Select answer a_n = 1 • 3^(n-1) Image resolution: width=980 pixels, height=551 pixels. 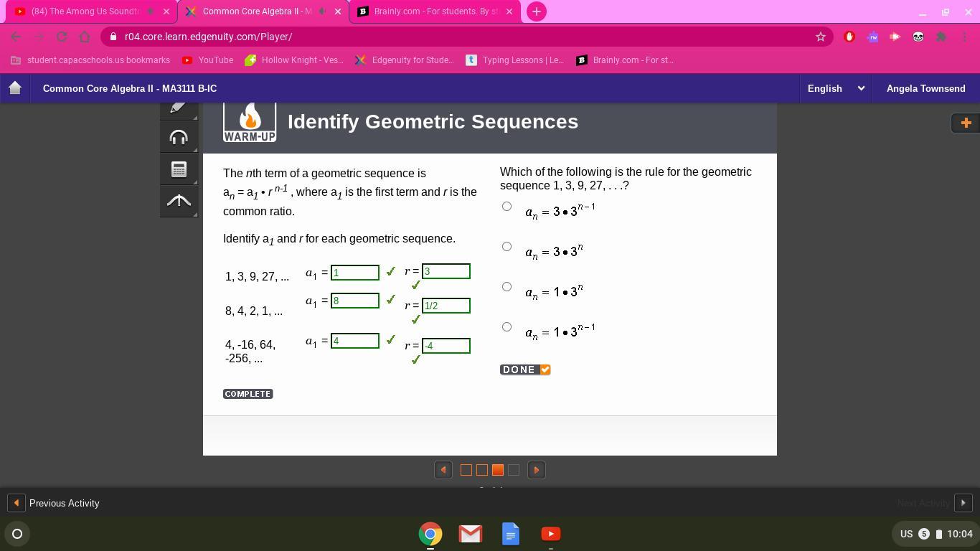pyautogui.click(x=507, y=327)
